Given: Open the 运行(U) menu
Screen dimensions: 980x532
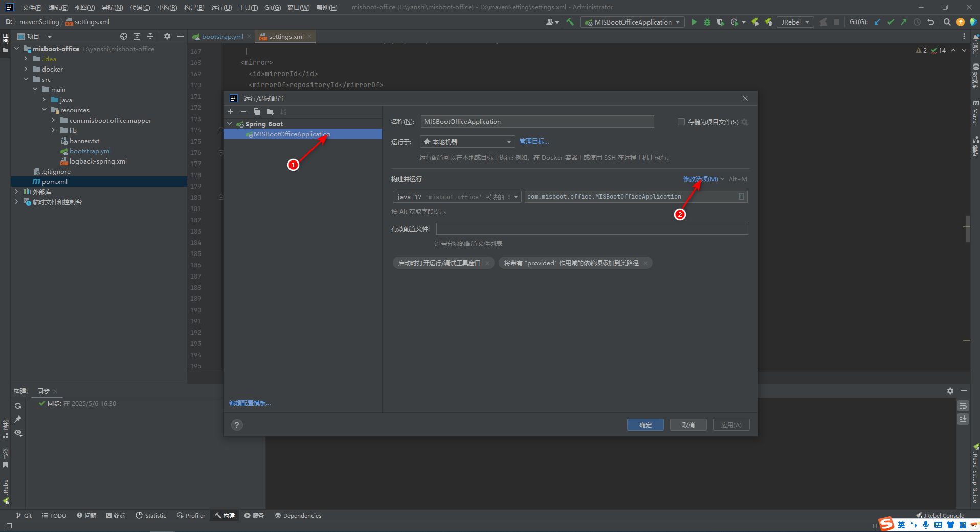Looking at the screenshot, I should tap(221, 7).
